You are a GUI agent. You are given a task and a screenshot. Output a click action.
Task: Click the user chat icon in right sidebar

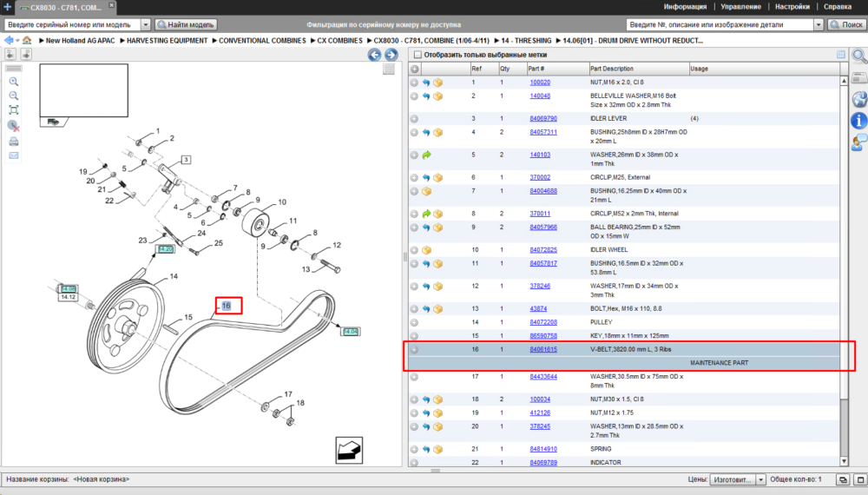pyautogui.click(x=859, y=142)
